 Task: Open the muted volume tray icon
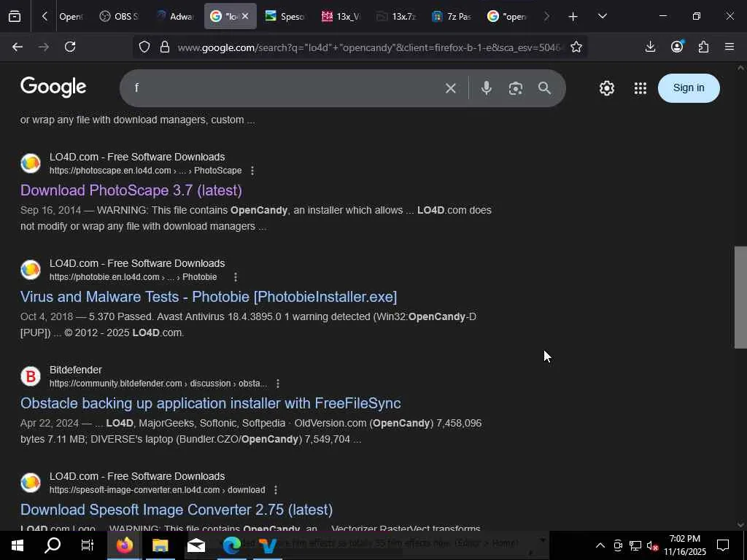[652, 545]
